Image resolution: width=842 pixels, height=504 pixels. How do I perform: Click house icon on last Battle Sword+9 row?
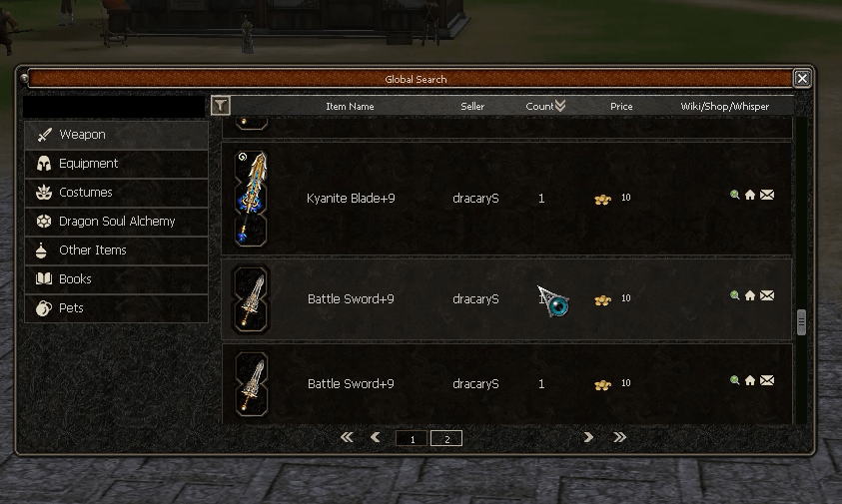pos(750,380)
